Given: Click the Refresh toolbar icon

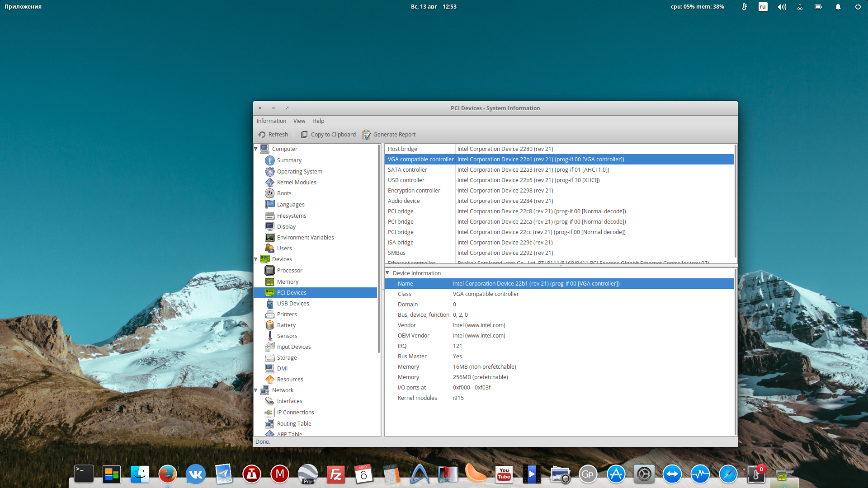Looking at the screenshot, I should 262,135.
